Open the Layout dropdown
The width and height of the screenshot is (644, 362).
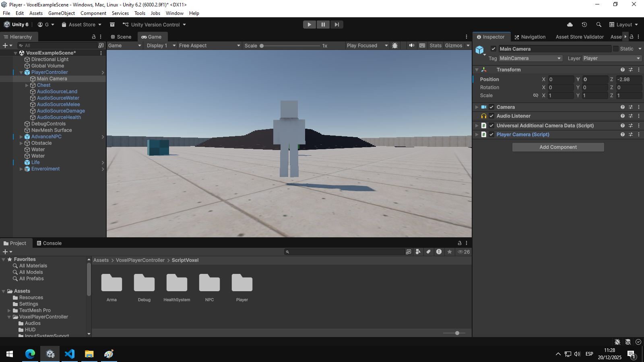623,25
